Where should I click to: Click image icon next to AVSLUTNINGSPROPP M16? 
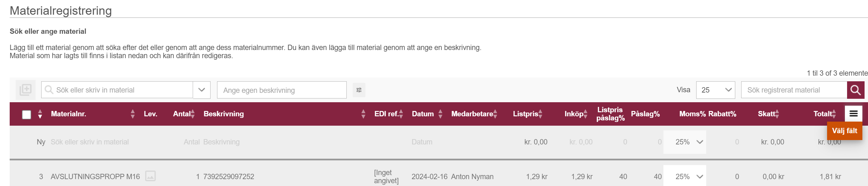click(x=150, y=176)
